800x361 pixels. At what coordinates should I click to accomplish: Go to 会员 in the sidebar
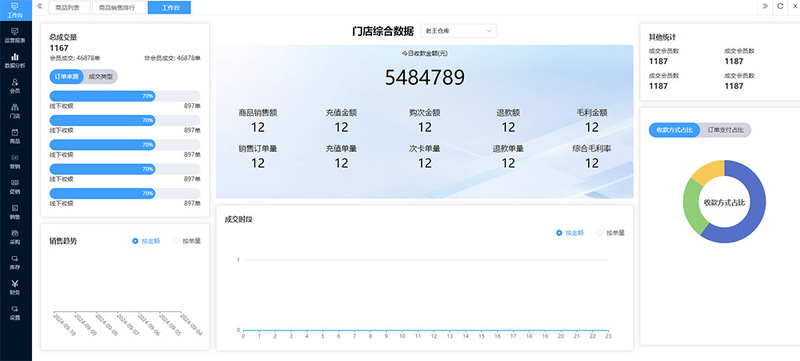tap(15, 86)
